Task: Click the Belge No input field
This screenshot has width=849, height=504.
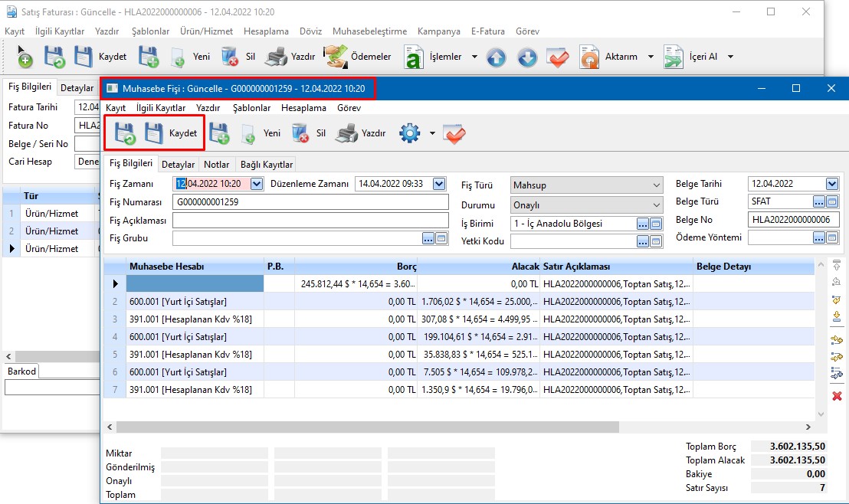Action: (794, 220)
